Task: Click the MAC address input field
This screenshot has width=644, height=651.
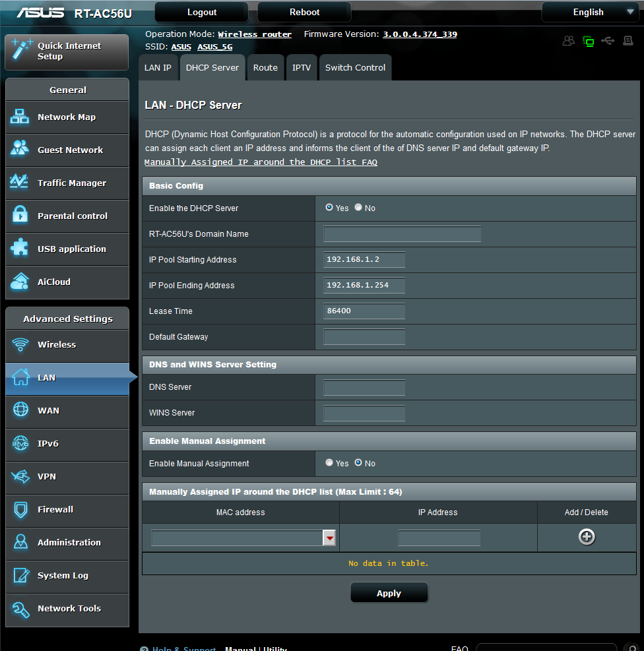Action: [x=237, y=538]
